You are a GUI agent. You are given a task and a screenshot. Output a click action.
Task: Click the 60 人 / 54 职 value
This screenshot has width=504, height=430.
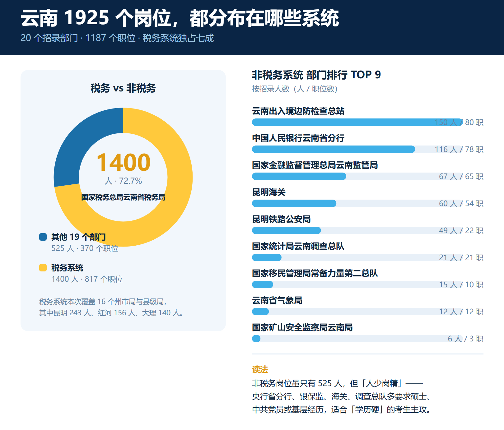(x=461, y=203)
